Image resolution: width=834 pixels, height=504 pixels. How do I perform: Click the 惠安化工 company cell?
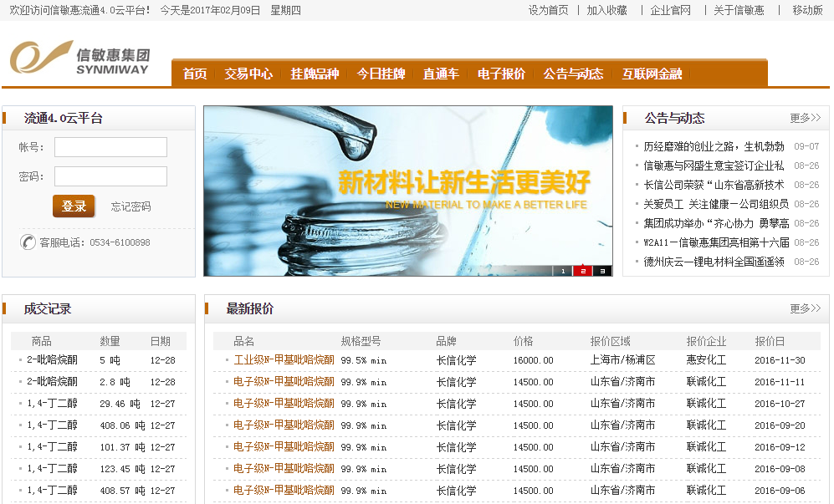coord(706,360)
